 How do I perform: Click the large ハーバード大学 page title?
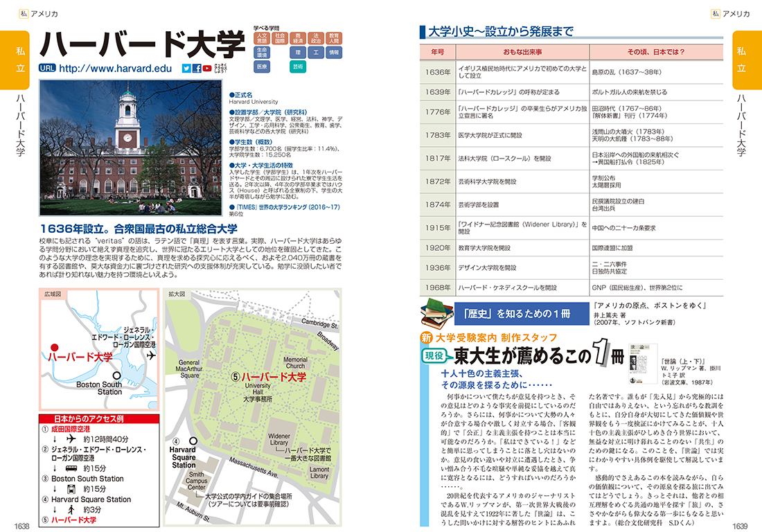click(x=142, y=44)
